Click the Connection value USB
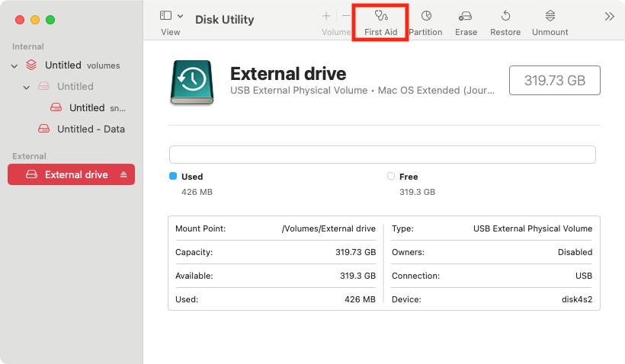Viewport: 625px width, 364px height. [x=584, y=276]
